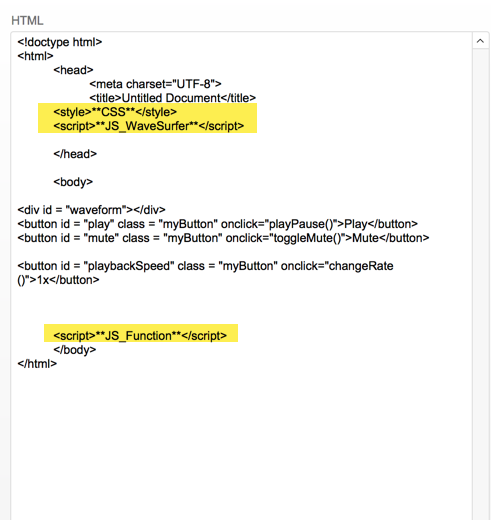This screenshot has height=520, width=491.
Task: Click the '</head>' closing tag line
Action: coord(75,154)
